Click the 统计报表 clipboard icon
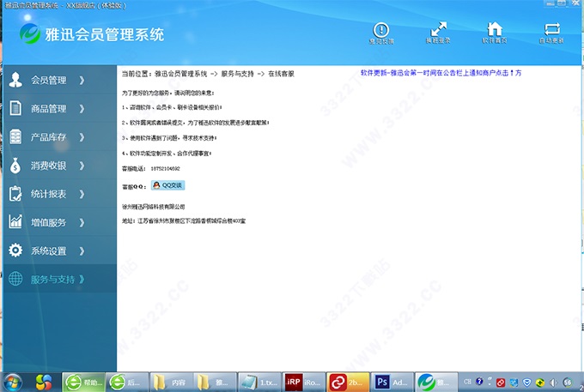Viewport: 584px width, 392px height. point(15,194)
